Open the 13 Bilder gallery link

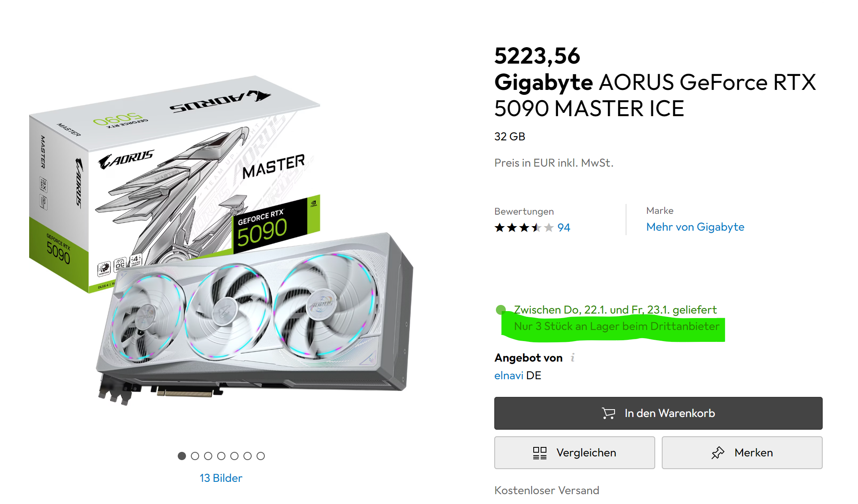pos(221,478)
